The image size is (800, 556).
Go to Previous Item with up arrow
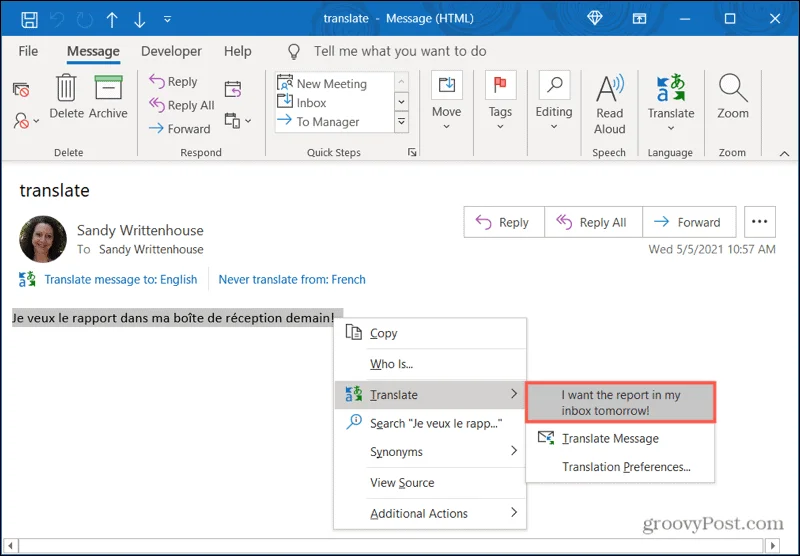112,19
